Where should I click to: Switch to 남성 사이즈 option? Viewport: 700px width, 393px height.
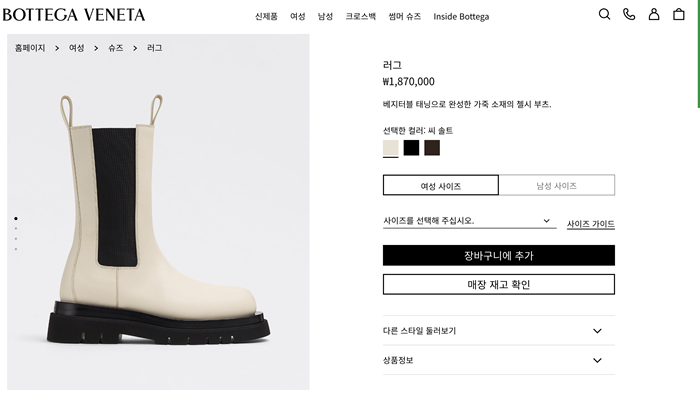click(557, 185)
